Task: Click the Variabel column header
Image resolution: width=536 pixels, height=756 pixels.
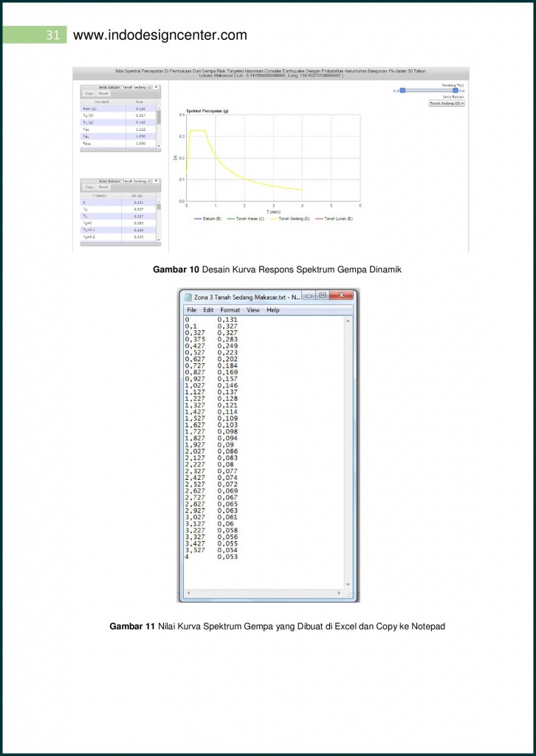Action: [x=100, y=102]
